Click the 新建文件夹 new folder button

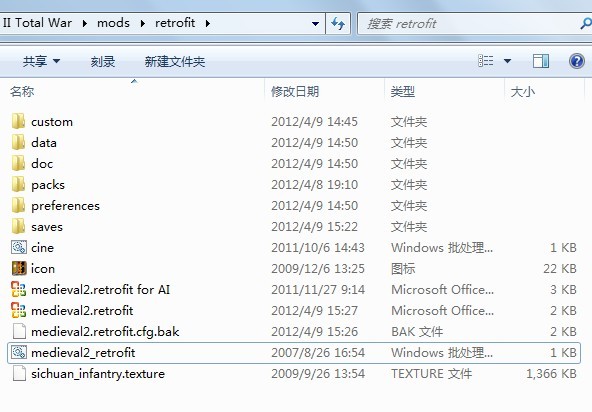coord(175,61)
